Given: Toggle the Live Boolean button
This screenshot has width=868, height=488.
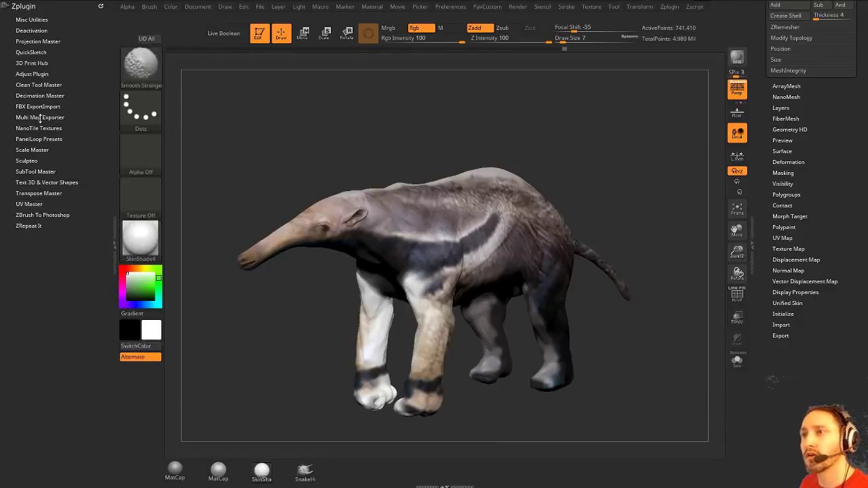Looking at the screenshot, I should [224, 33].
